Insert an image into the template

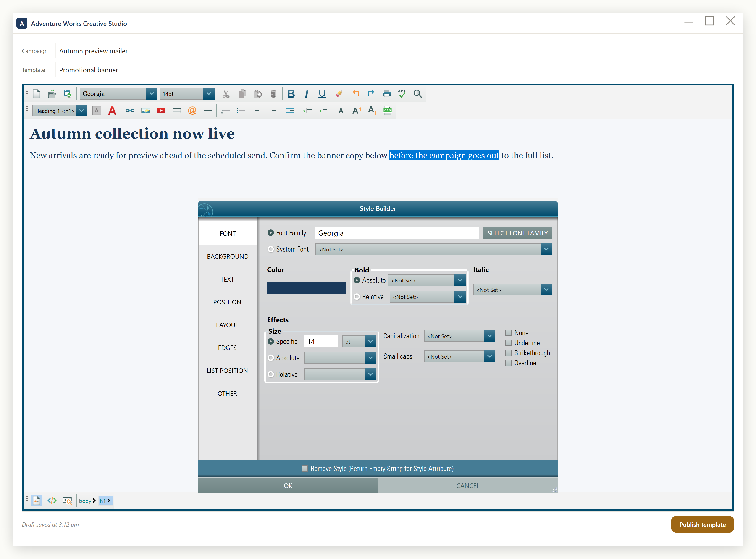click(x=145, y=111)
